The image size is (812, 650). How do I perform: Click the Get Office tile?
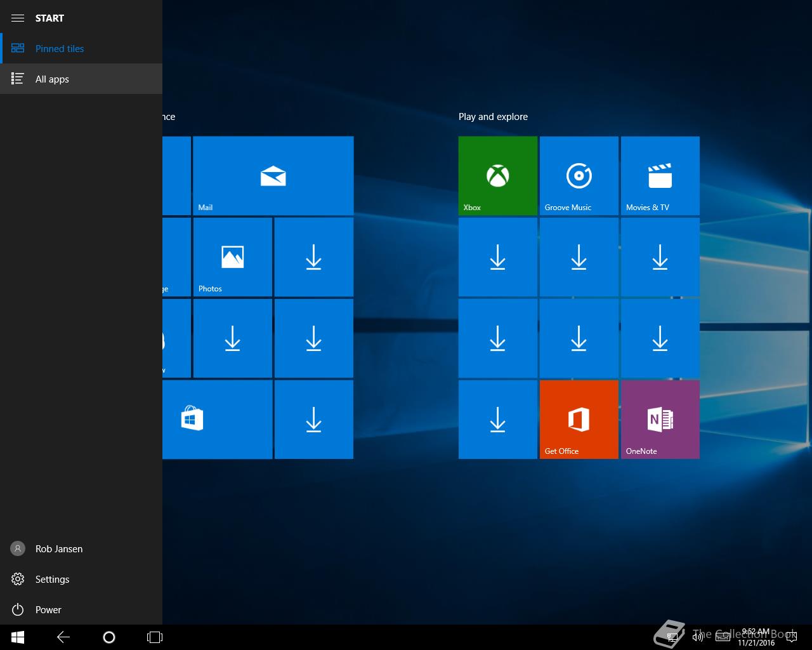click(579, 420)
